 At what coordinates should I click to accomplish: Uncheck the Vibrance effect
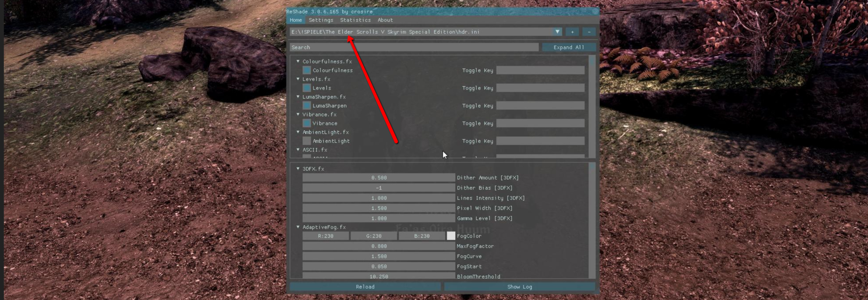click(x=307, y=123)
